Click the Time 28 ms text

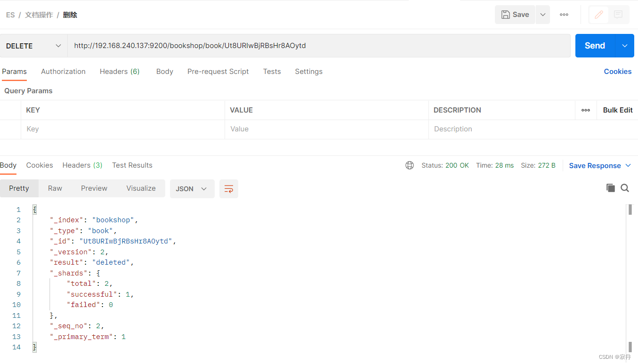coord(495,165)
